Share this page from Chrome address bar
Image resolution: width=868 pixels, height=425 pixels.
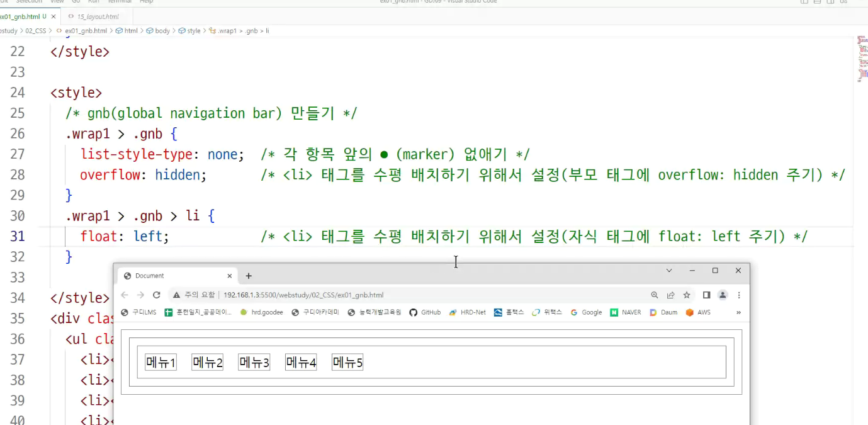click(x=671, y=295)
